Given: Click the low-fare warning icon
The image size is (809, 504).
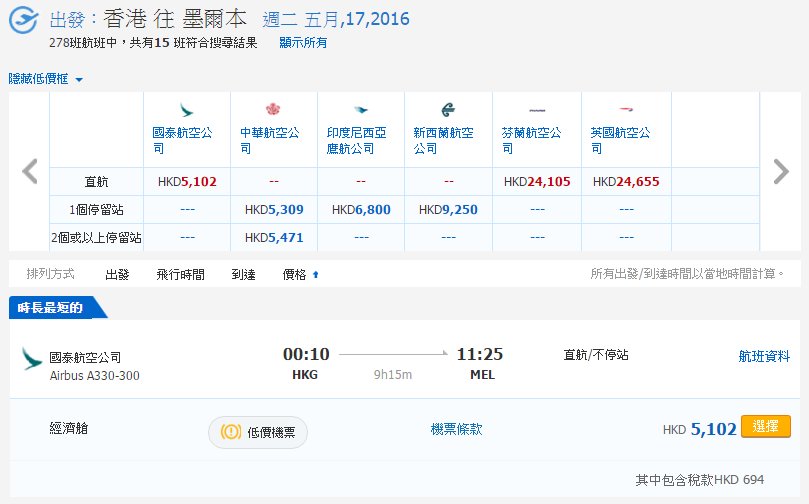Looking at the screenshot, I should click(231, 431).
